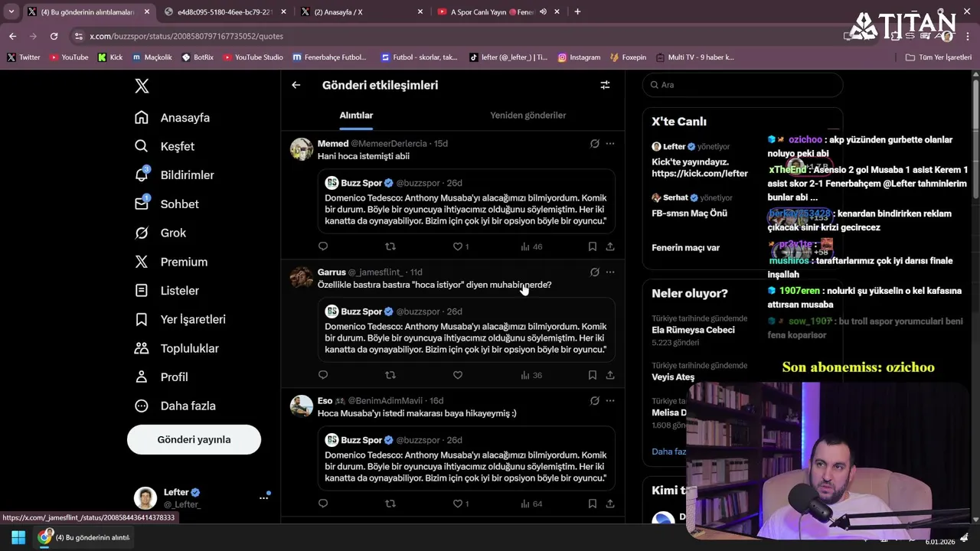The width and height of the screenshot is (980, 551).
Task: Reply to Garrus's post
Action: (323, 375)
